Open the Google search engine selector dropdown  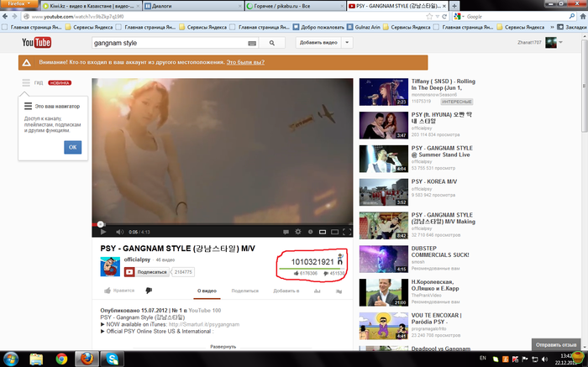pyautogui.click(x=459, y=17)
